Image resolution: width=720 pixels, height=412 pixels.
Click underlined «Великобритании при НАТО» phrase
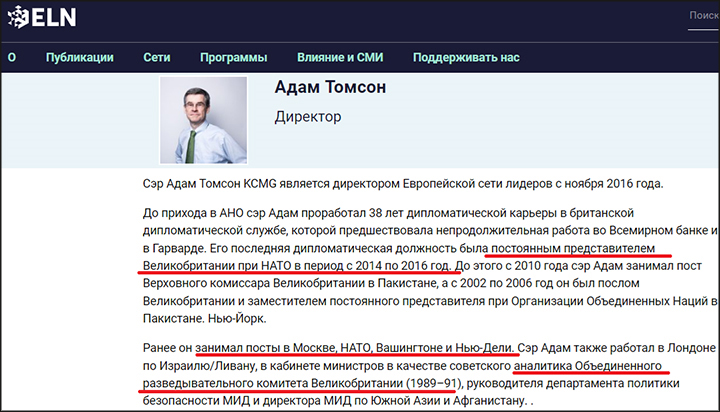pos(217,266)
